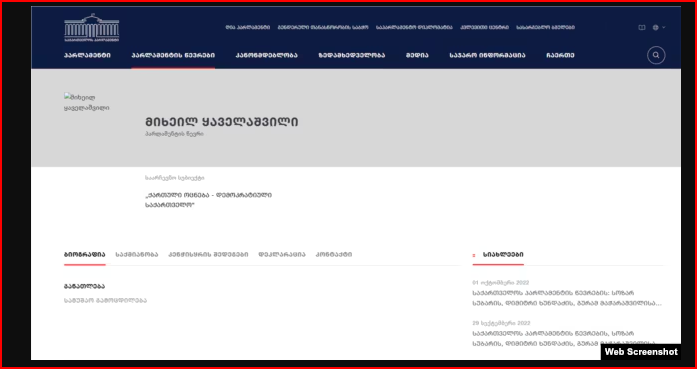Click the globe language icon

click(655, 28)
